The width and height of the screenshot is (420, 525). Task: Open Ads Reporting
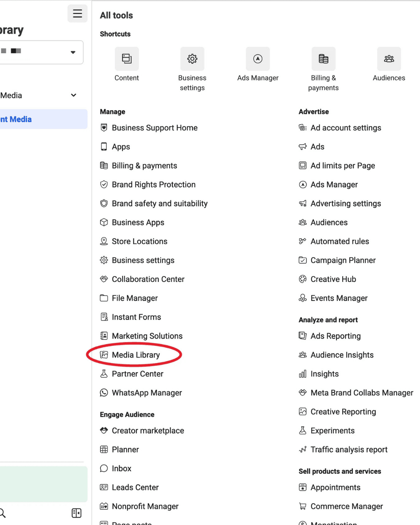coord(336,336)
